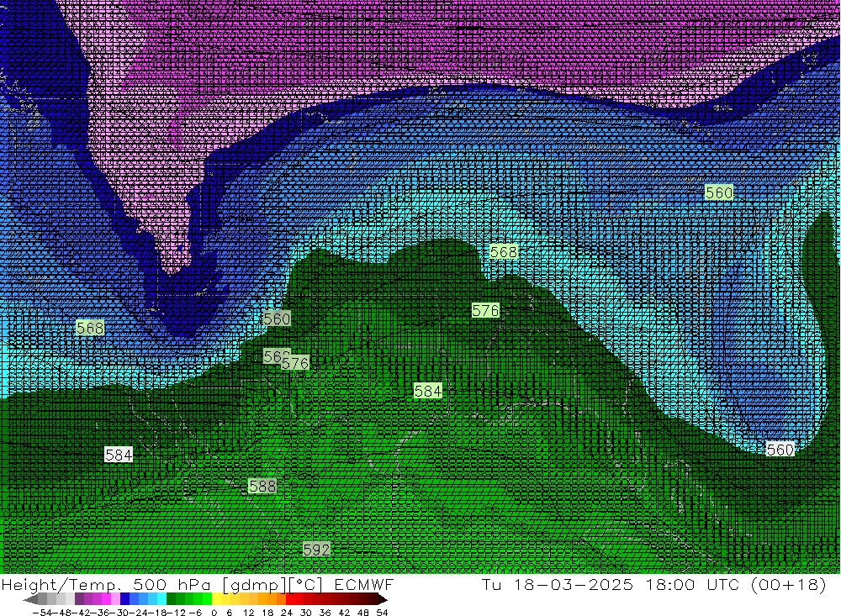Click the 'Height/Temp.' title text
841x616 pixels.
pyautogui.click(x=63, y=585)
